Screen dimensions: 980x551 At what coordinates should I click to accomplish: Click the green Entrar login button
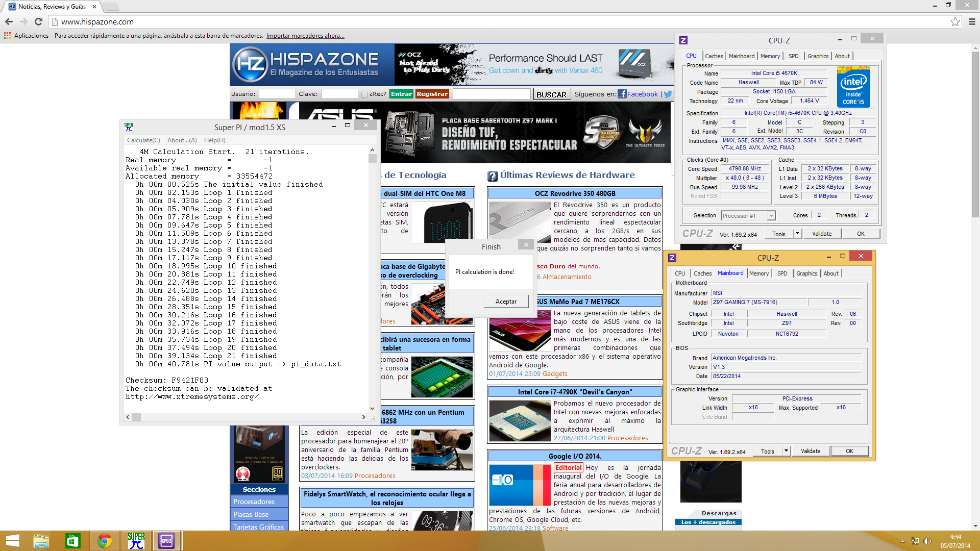(401, 94)
